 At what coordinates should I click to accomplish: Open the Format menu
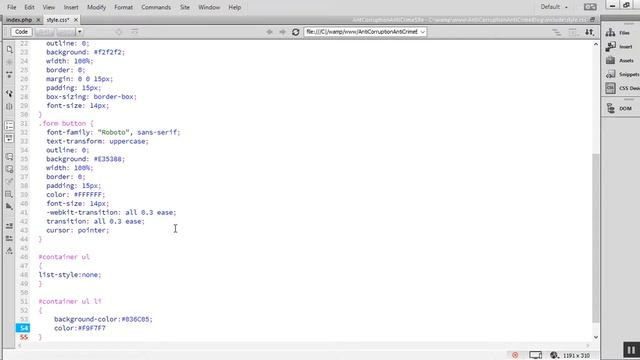coord(123,7)
